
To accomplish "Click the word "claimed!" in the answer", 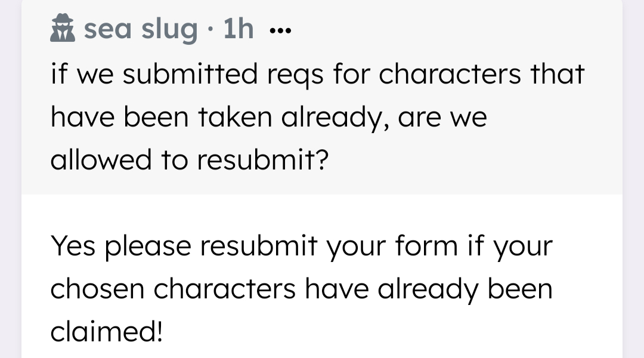I will tap(106, 332).
